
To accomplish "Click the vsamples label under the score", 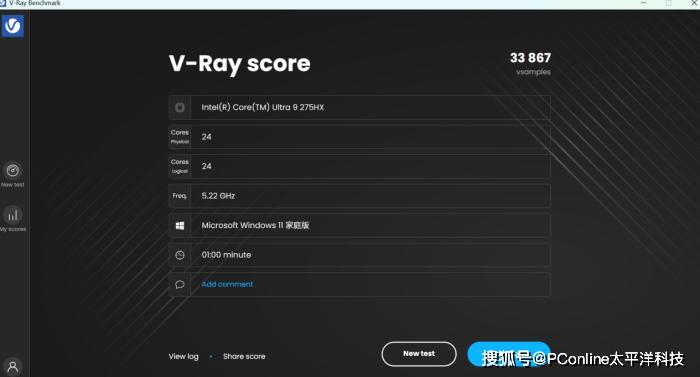I will point(533,72).
